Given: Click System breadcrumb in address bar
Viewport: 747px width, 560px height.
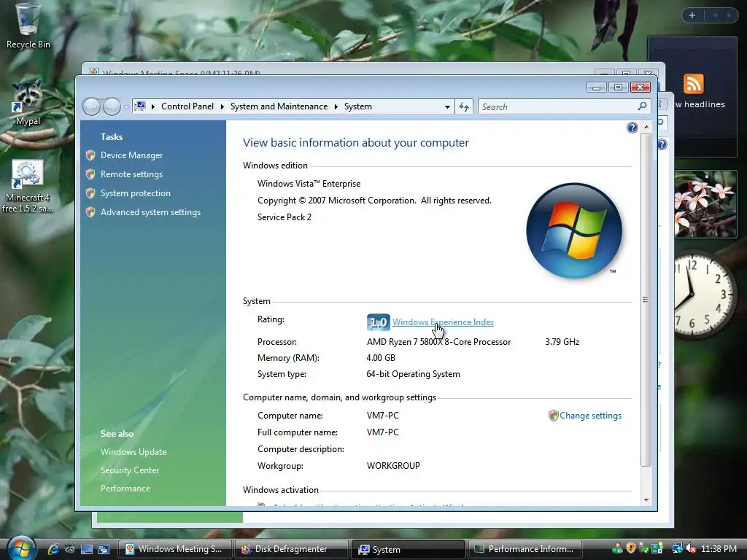Looking at the screenshot, I should tap(357, 106).
